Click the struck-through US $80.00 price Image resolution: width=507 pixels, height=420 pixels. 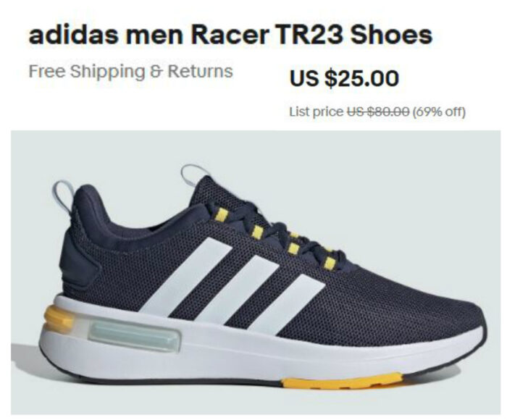pos(378,112)
